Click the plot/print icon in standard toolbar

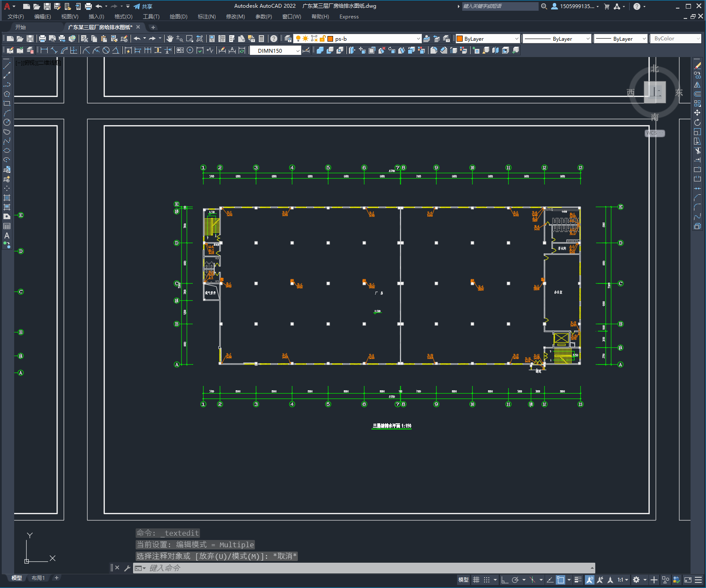[42, 39]
